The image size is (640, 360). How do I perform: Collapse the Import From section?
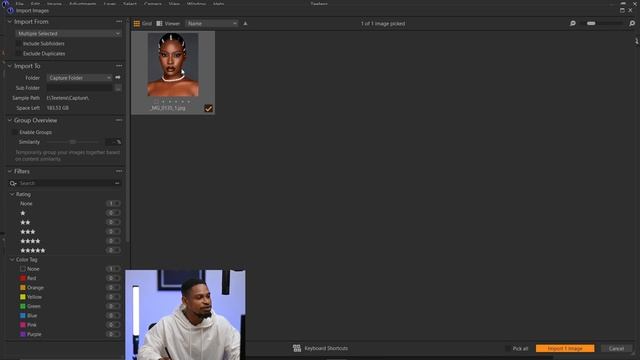click(x=10, y=21)
